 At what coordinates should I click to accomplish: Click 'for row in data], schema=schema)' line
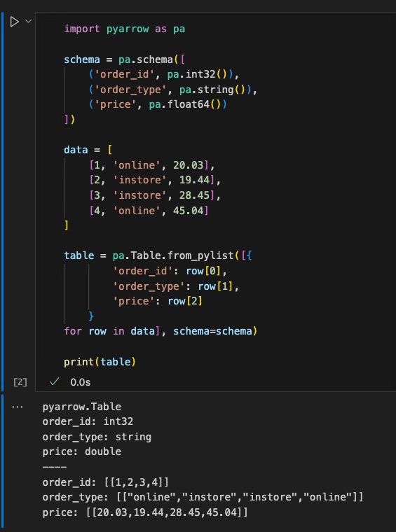pos(161,331)
